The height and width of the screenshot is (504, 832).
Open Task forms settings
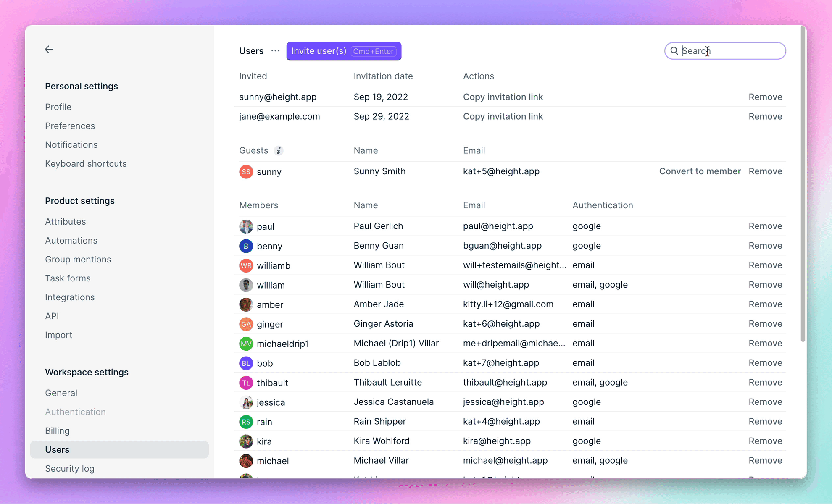click(68, 278)
